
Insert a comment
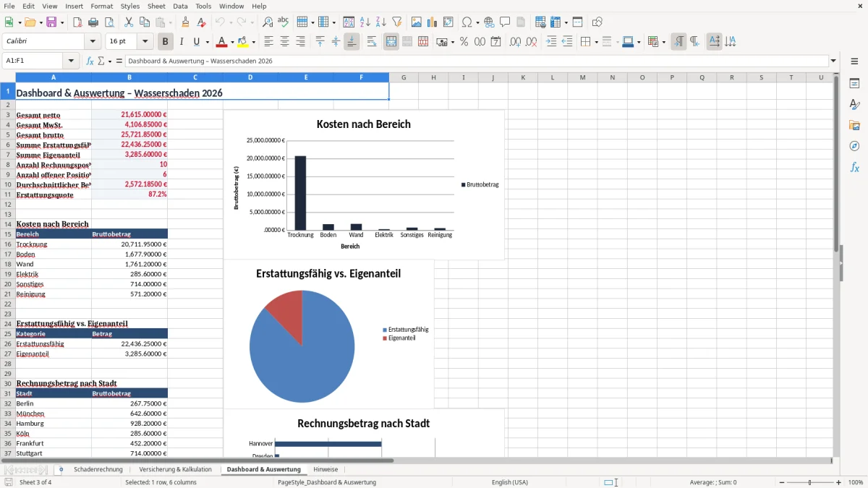tap(505, 22)
